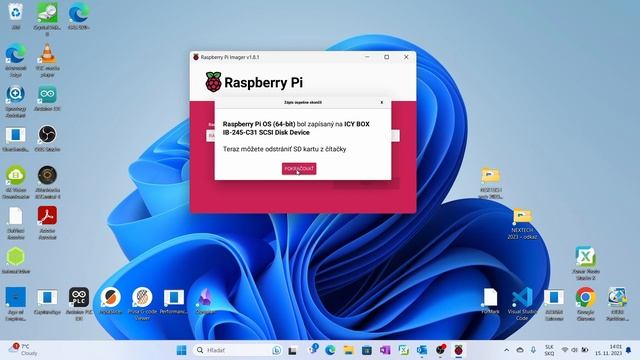Image resolution: width=640 pixels, height=360 pixels.
Task: Select the green cloud downloader desktop icon
Action: tap(16, 182)
